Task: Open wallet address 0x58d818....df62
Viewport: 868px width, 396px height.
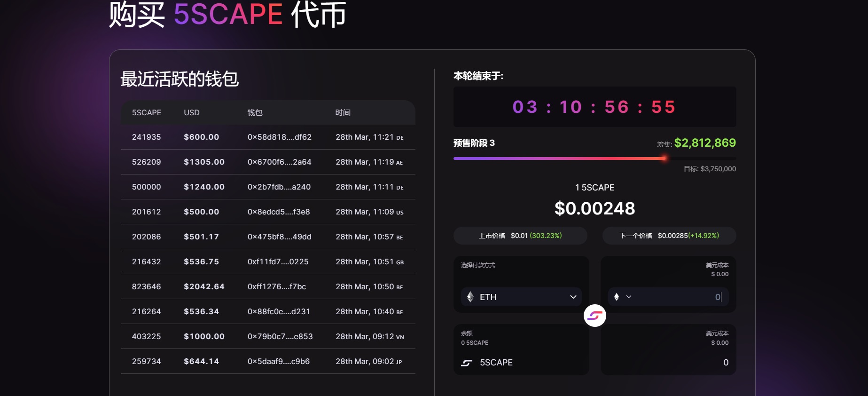Action: (x=279, y=137)
